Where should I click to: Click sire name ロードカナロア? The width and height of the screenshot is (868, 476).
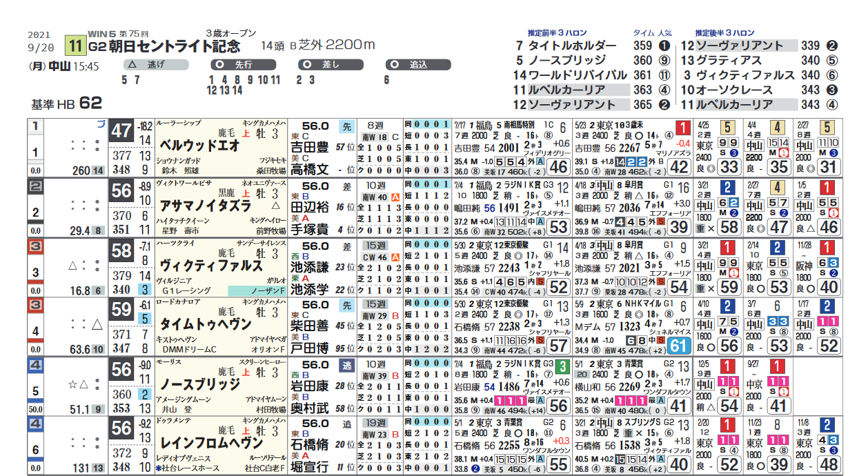coord(179,301)
